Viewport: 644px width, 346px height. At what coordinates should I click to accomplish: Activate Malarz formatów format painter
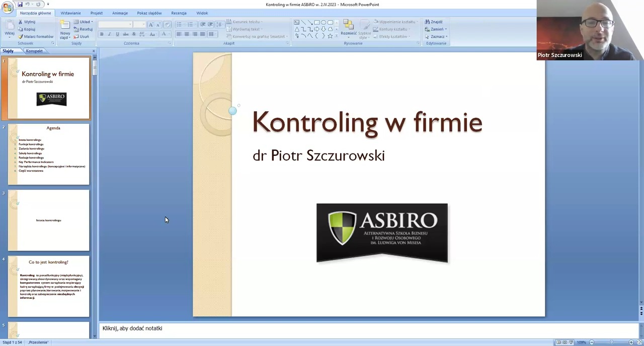(35, 37)
